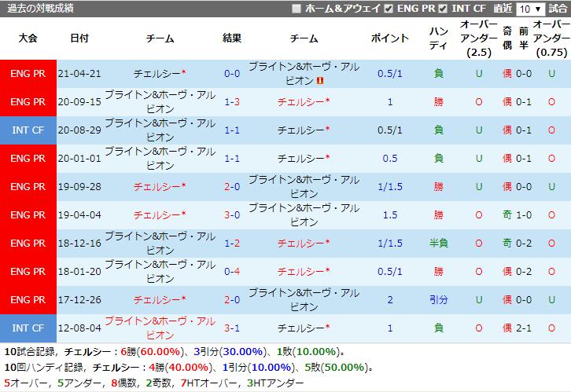Click the 負 handicap result on 20-08-29
The image size is (571, 392).
click(438, 130)
